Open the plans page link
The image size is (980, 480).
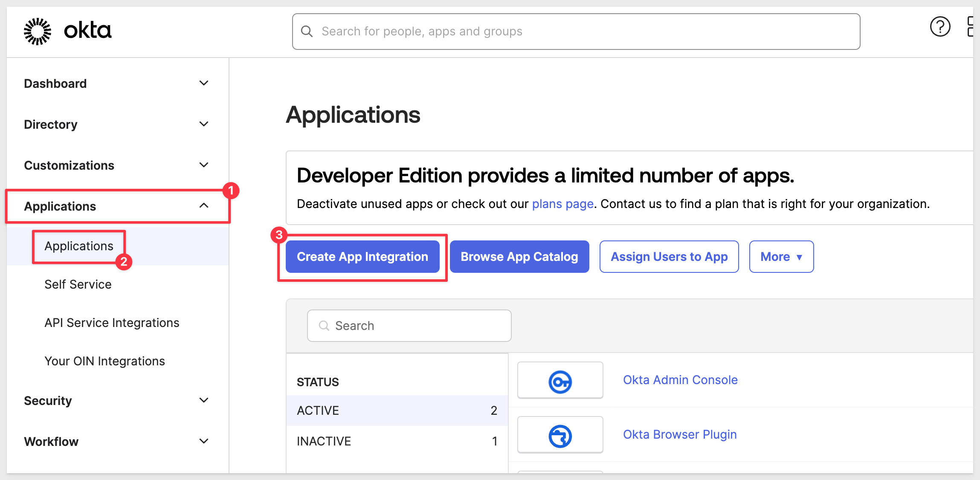(562, 204)
